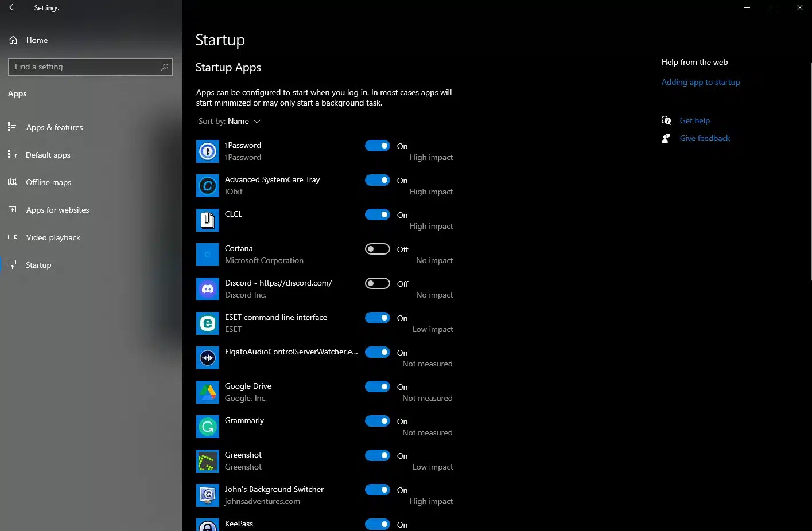Disable Advanced SystemCare Tray startup
812x531 pixels.
pyautogui.click(x=378, y=180)
